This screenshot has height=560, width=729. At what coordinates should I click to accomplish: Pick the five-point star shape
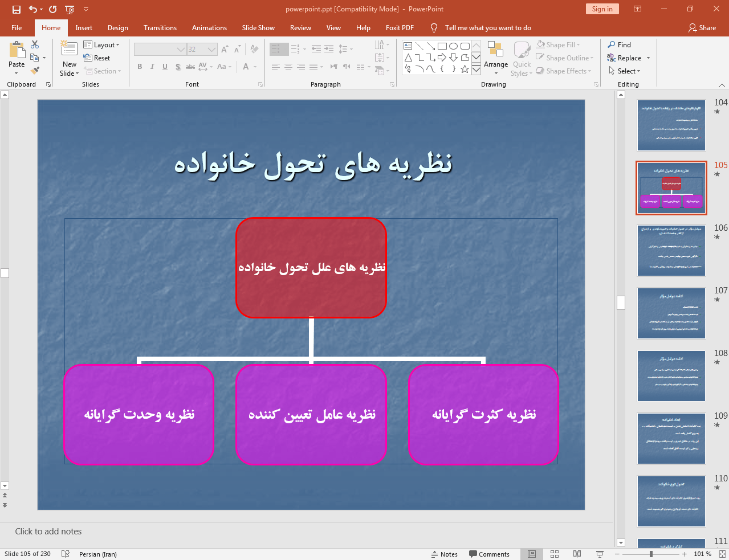[465, 69]
